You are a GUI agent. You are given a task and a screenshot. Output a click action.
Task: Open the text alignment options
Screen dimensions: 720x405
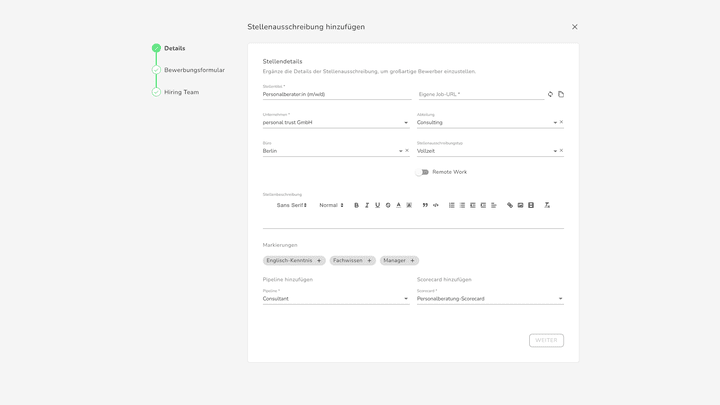point(494,205)
